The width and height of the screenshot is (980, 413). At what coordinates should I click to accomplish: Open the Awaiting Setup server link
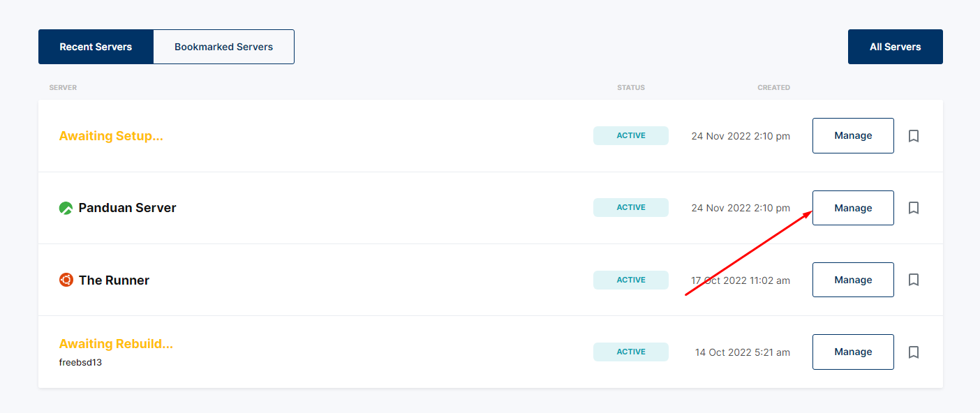coord(111,135)
